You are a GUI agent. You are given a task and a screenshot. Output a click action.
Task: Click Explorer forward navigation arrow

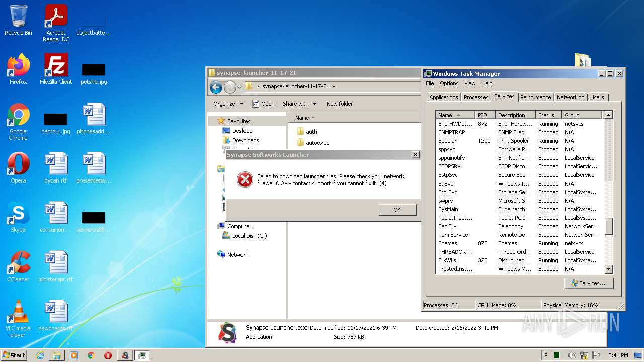[230, 87]
